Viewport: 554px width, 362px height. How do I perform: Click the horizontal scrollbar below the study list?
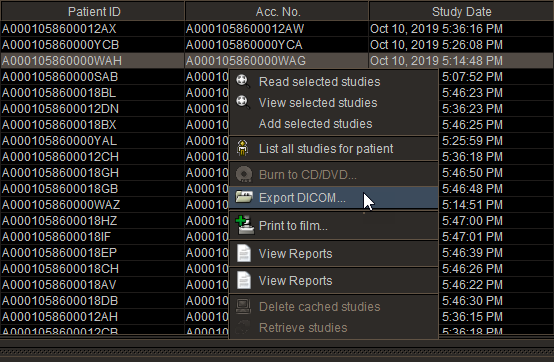277,351
